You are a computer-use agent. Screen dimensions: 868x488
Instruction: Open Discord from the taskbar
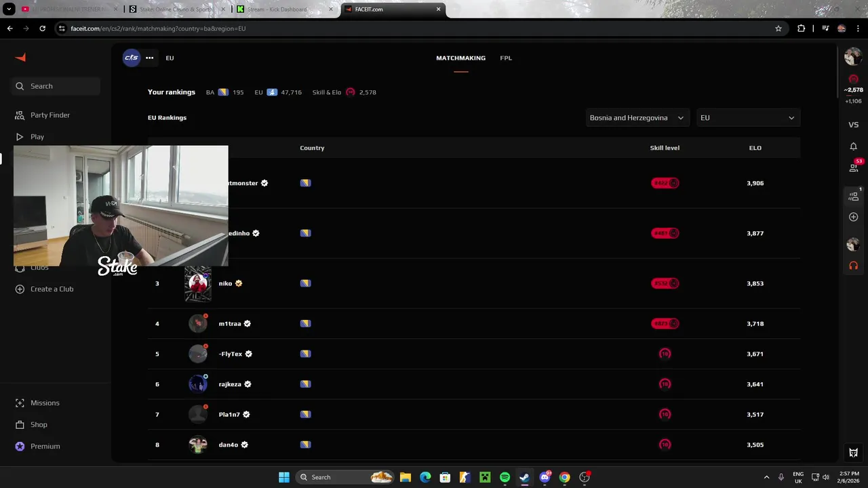545,477
